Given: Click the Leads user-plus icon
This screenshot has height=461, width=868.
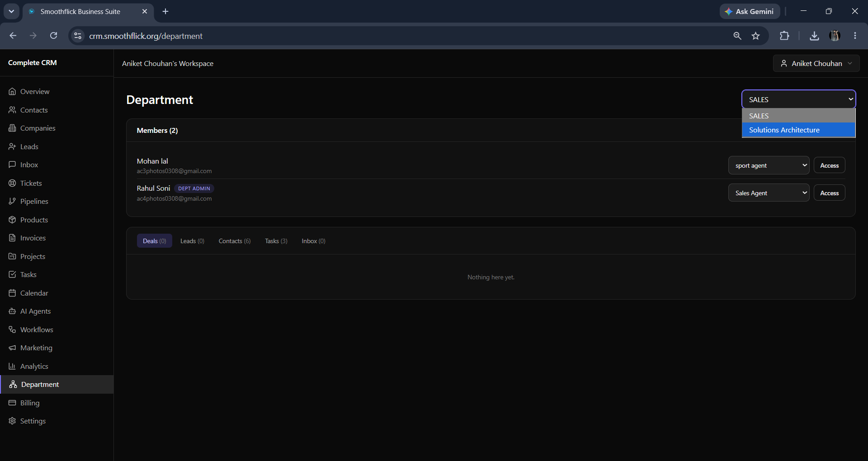Looking at the screenshot, I should point(12,146).
